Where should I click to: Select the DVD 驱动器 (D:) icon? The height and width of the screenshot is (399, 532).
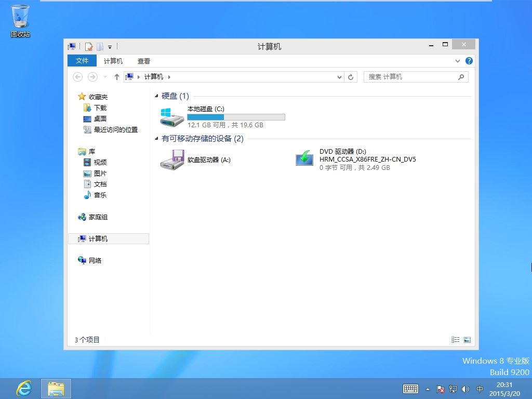click(304, 158)
